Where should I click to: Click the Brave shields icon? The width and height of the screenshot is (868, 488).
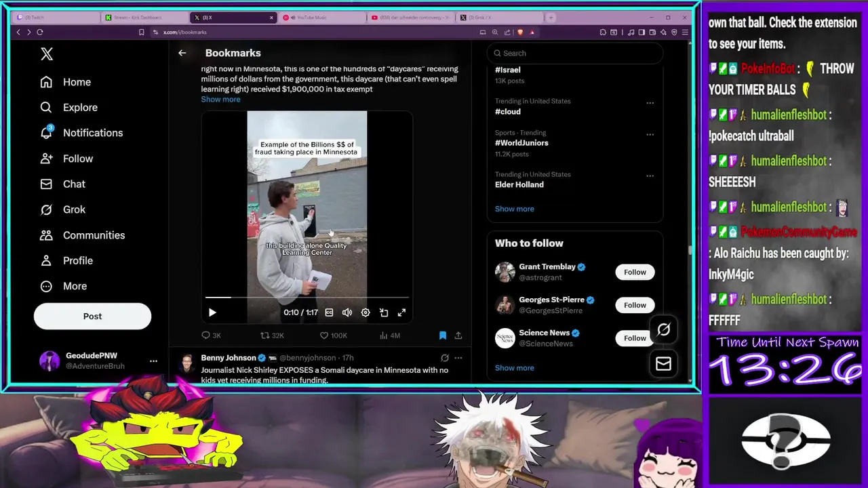pos(520,32)
